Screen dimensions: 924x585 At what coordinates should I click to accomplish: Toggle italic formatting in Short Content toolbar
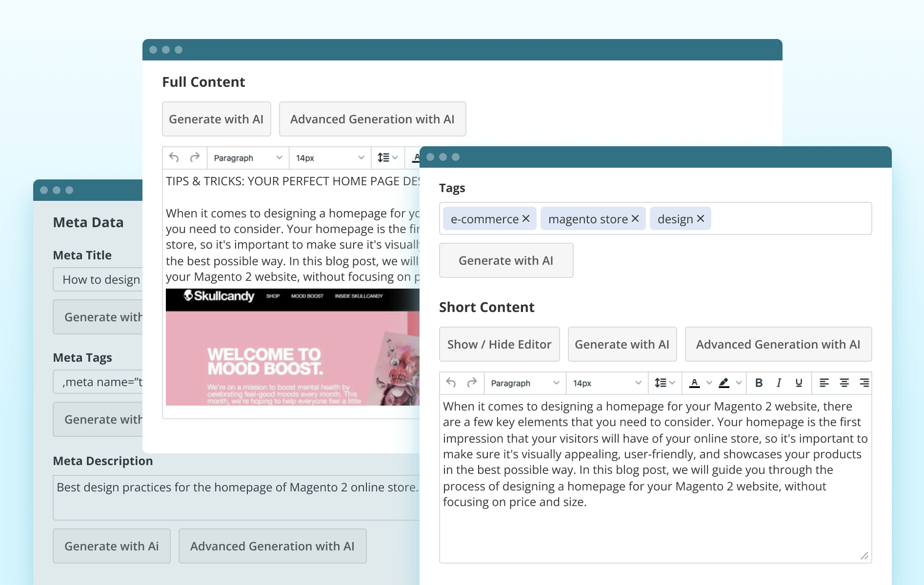(x=779, y=383)
